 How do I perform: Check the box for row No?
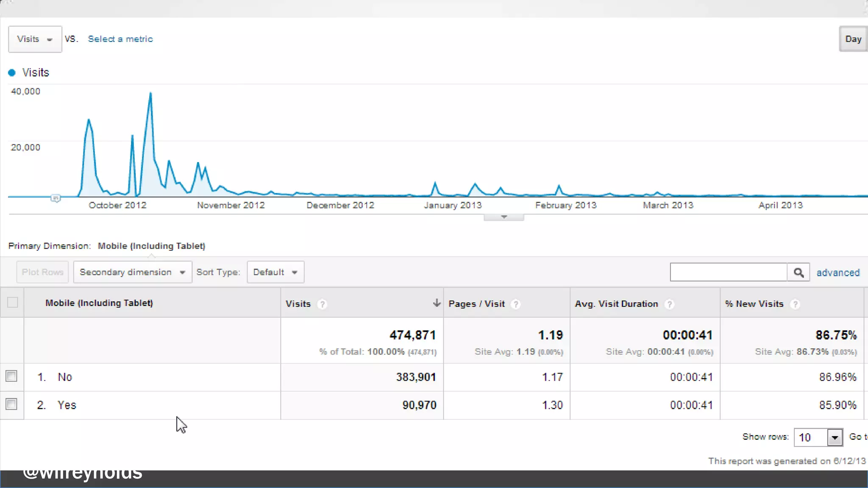click(11, 376)
